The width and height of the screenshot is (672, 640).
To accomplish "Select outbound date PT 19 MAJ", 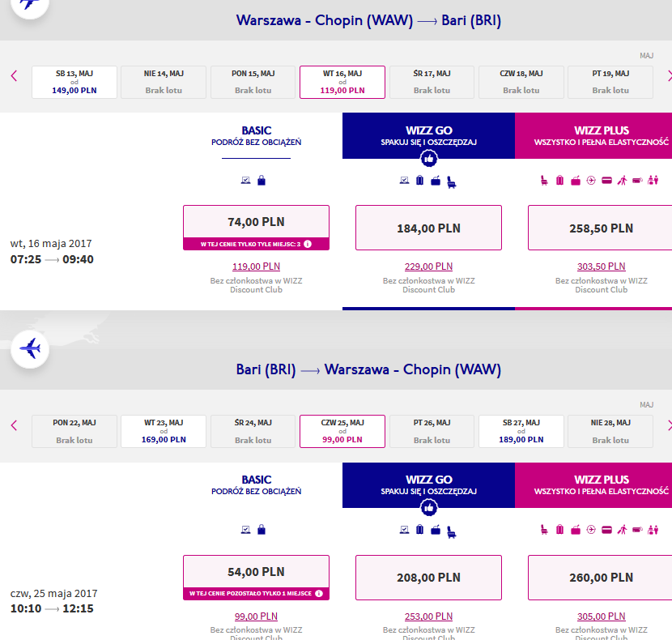I will pos(610,82).
